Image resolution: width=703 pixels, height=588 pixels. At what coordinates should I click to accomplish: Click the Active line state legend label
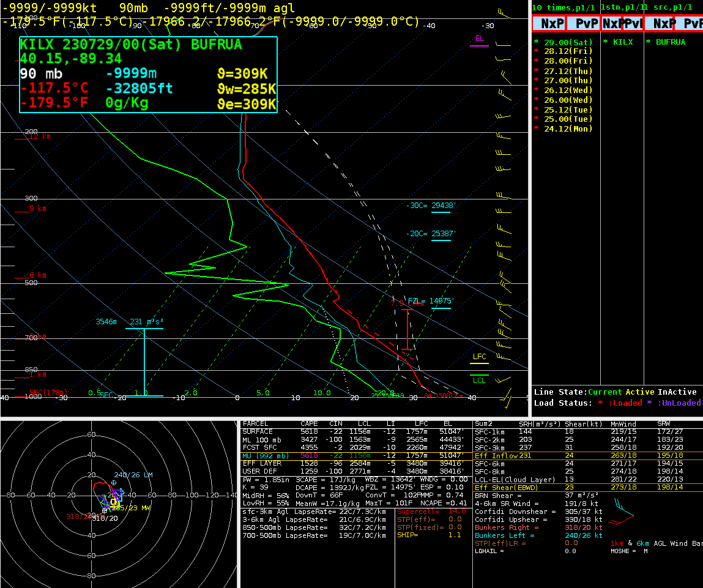coord(640,392)
